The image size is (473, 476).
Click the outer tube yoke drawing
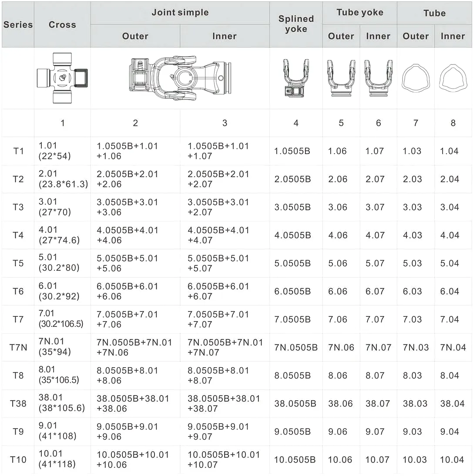[x=341, y=78]
